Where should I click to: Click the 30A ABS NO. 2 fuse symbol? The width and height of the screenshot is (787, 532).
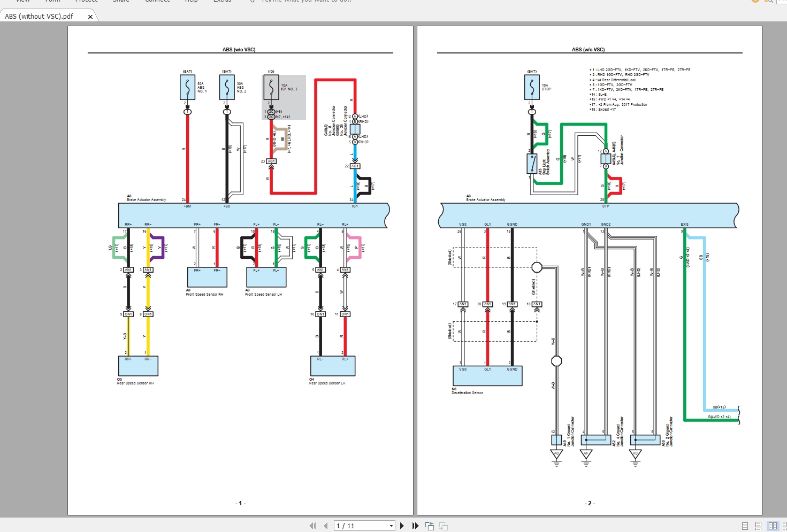tap(227, 87)
